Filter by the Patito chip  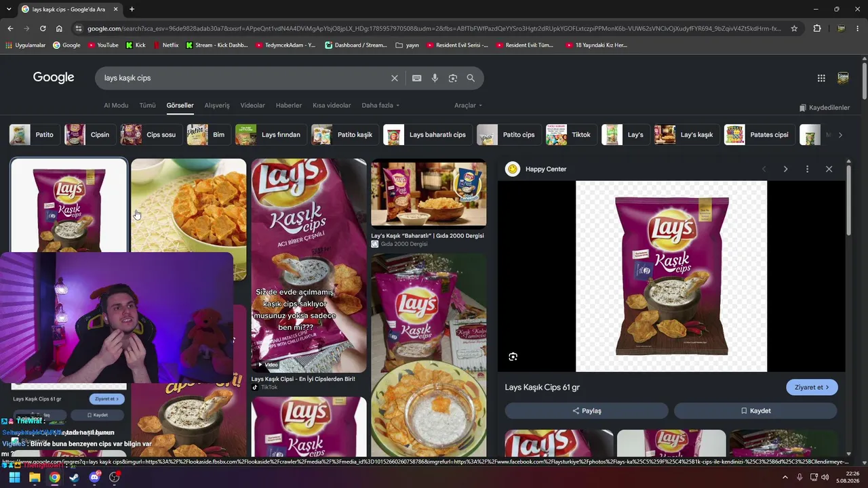point(35,135)
